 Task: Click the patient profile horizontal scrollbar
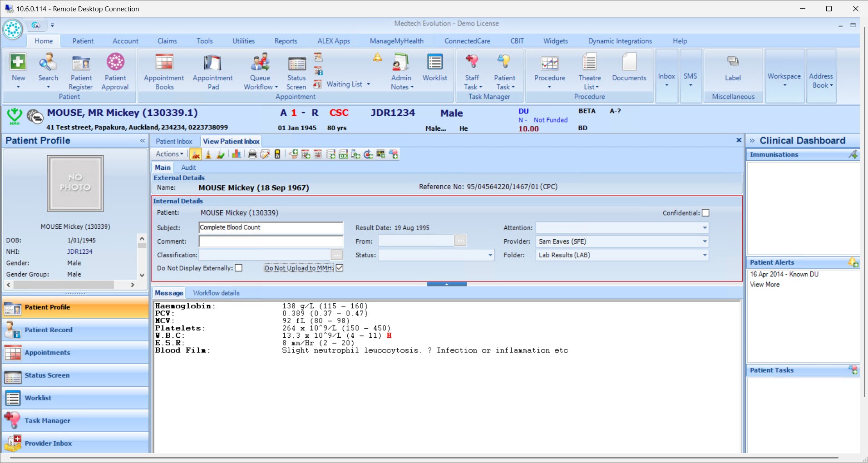64,285
